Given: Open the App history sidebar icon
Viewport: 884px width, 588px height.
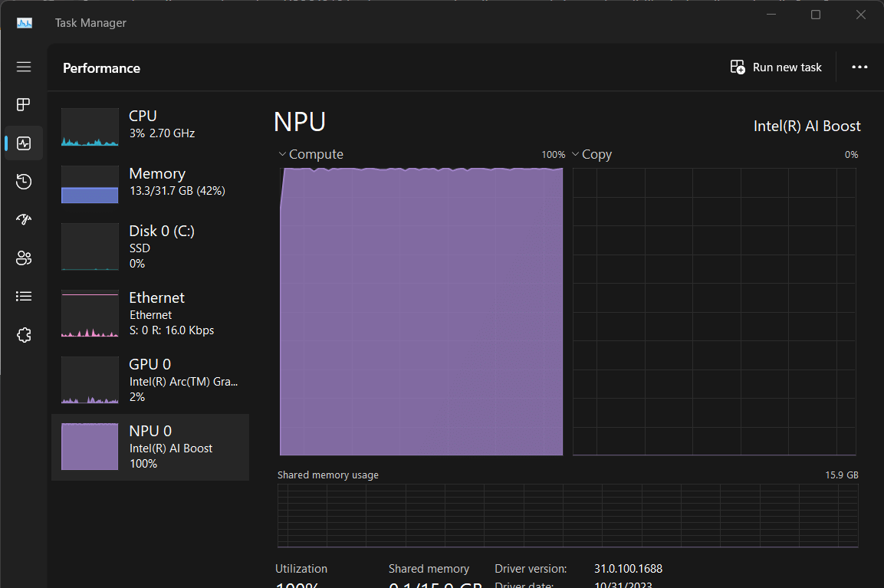Looking at the screenshot, I should 24,181.
